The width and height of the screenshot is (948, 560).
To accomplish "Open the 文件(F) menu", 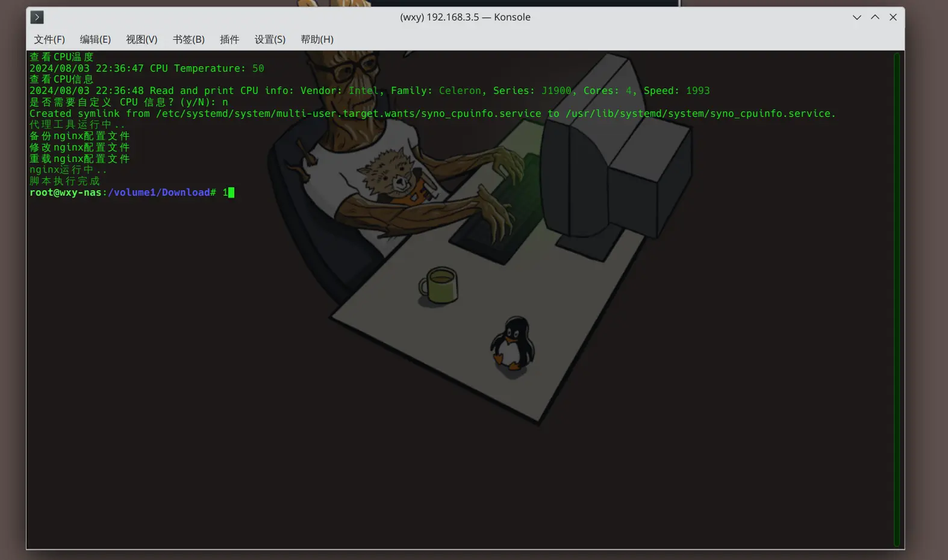I will click(x=49, y=40).
